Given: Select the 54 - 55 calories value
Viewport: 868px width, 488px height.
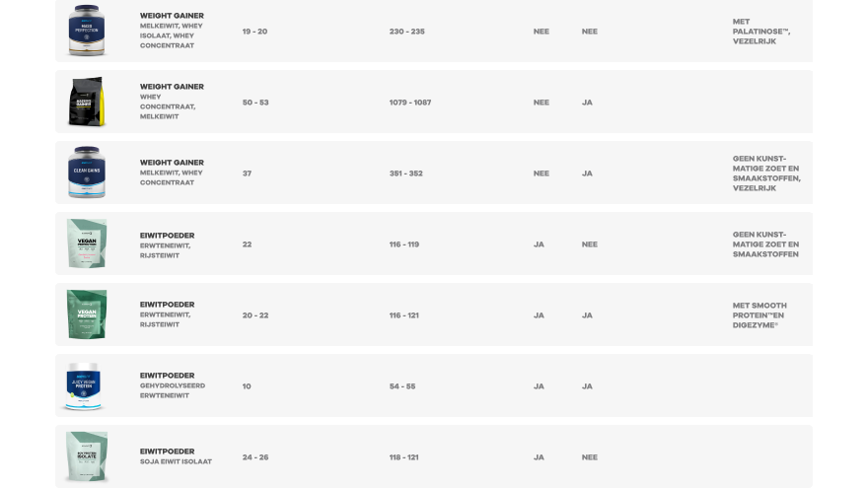Looking at the screenshot, I should [x=402, y=386].
